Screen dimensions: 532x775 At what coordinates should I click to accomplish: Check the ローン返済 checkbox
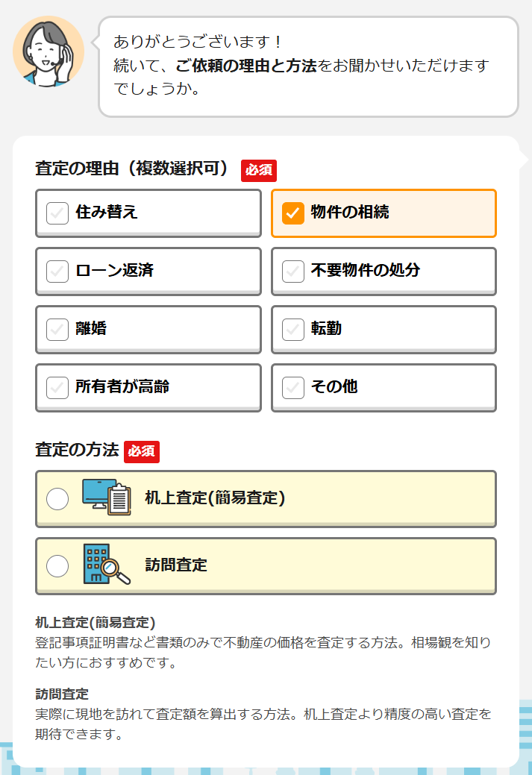tap(57, 272)
